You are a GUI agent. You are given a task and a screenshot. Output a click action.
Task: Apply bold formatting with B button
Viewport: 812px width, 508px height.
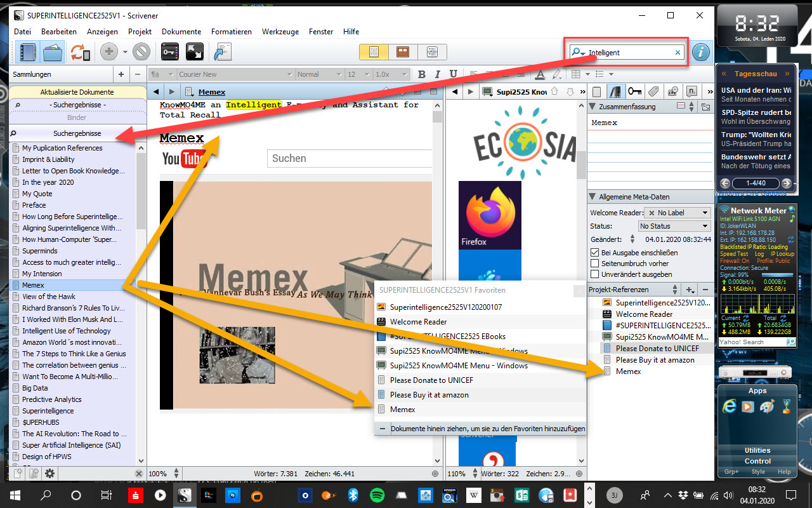tap(422, 74)
